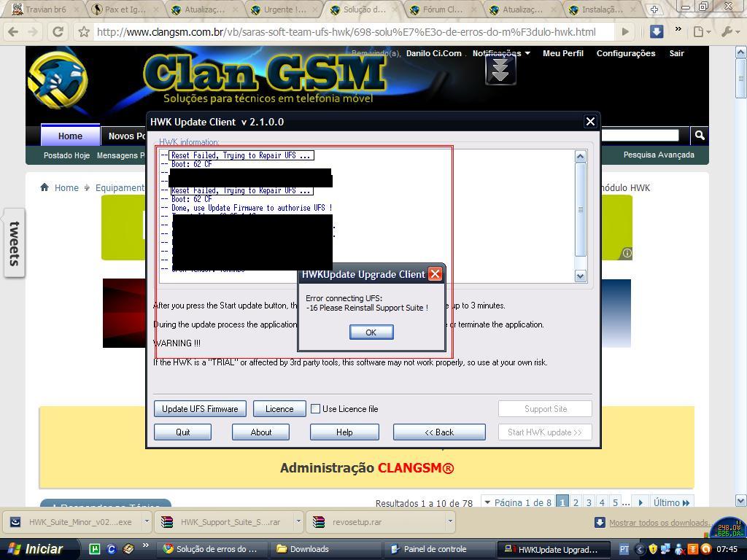
Task: Go back using the browser back arrow
Action: [13, 32]
